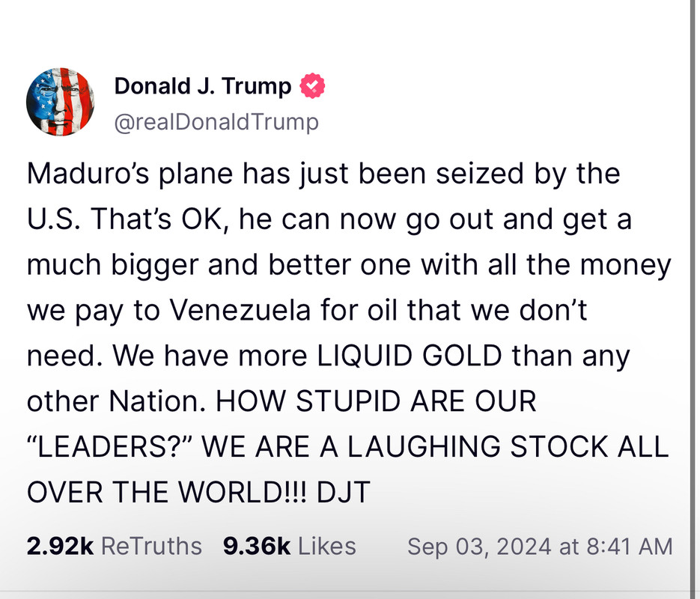This screenshot has width=700, height=599.
Task: Select the Likes label
Action: coord(326,546)
